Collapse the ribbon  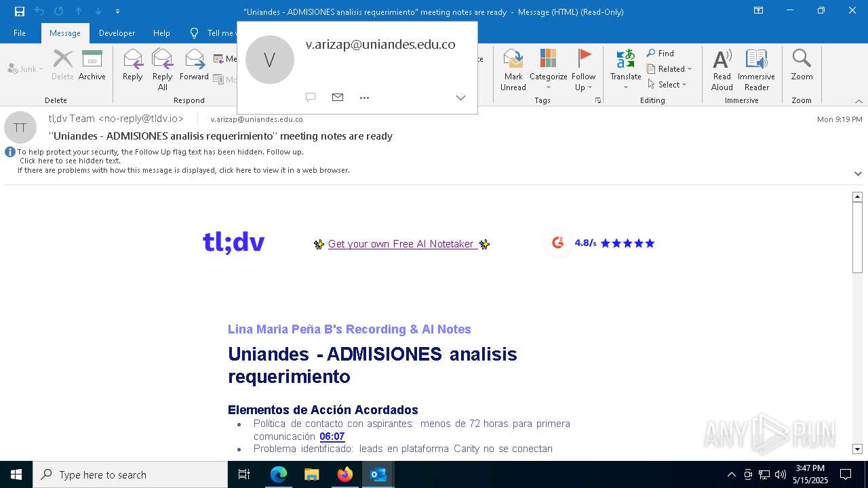coord(859,101)
